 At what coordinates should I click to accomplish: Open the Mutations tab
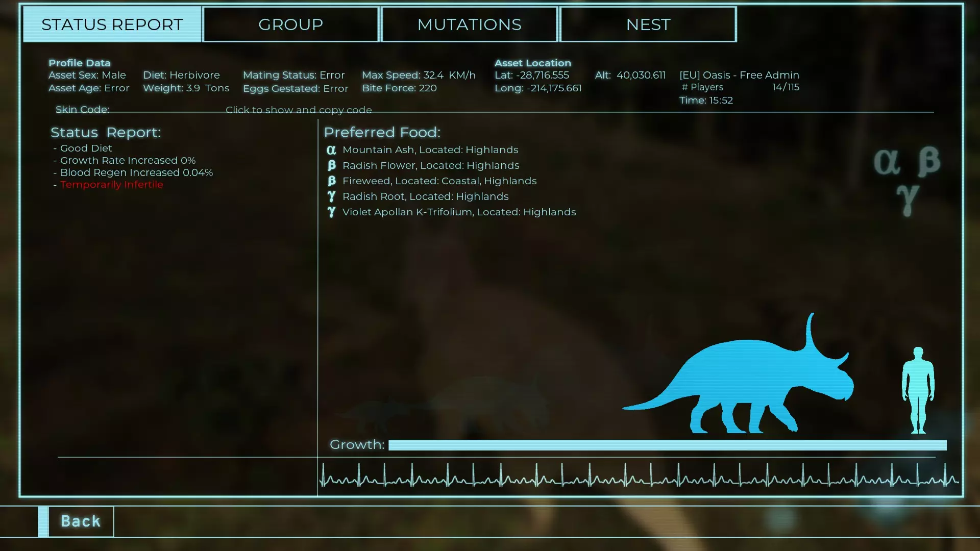tap(469, 24)
